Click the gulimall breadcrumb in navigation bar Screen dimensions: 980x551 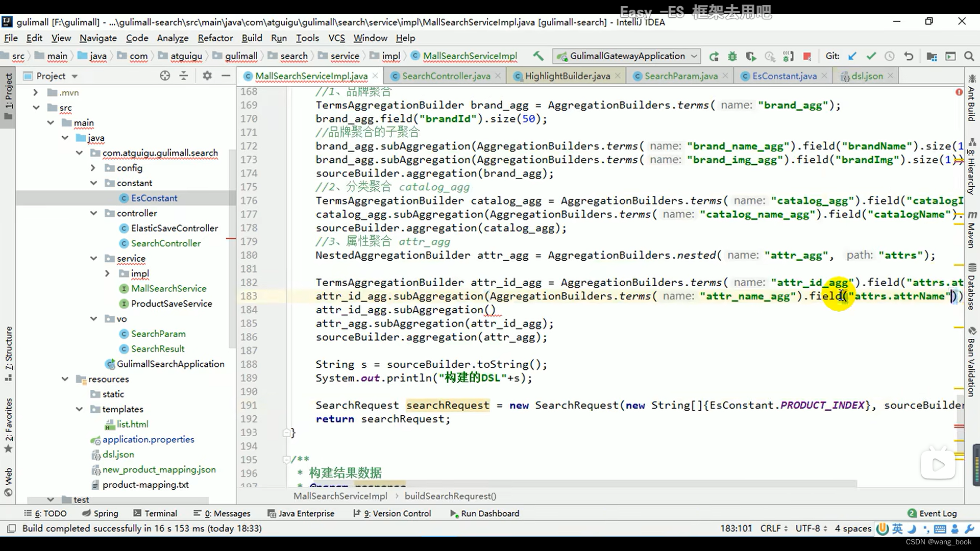click(241, 56)
